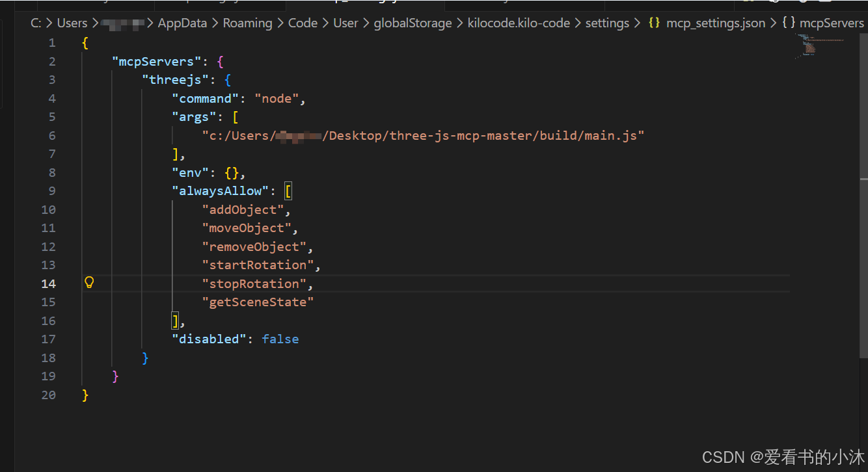Click the "command" key on line 4

coord(205,98)
